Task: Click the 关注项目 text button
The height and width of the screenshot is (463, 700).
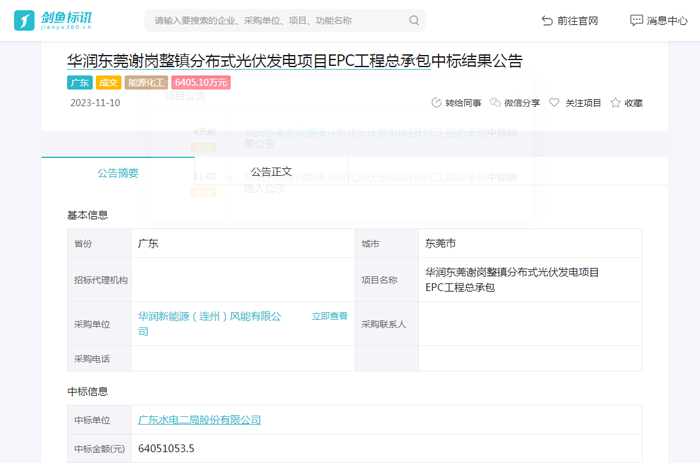Action: [583, 103]
